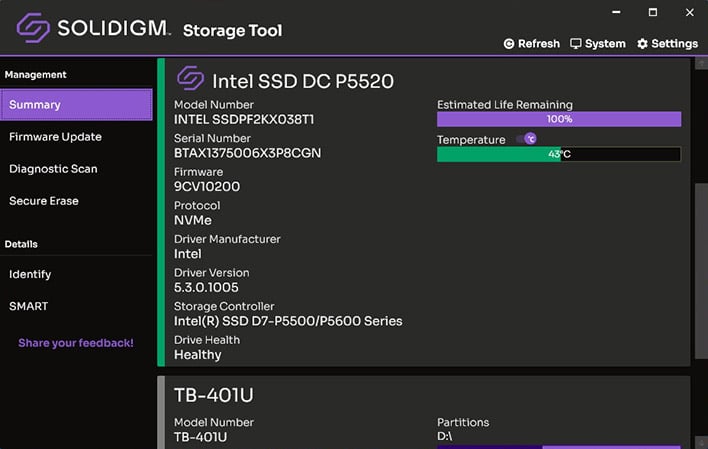This screenshot has height=449, width=708.
Task: Click the Storage Tool title text
Action: pos(233,31)
